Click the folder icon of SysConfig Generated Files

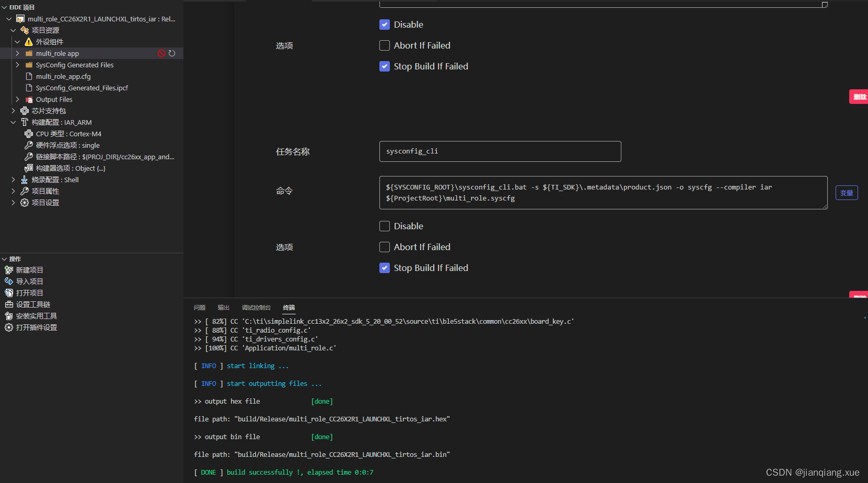(x=29, y=65)
